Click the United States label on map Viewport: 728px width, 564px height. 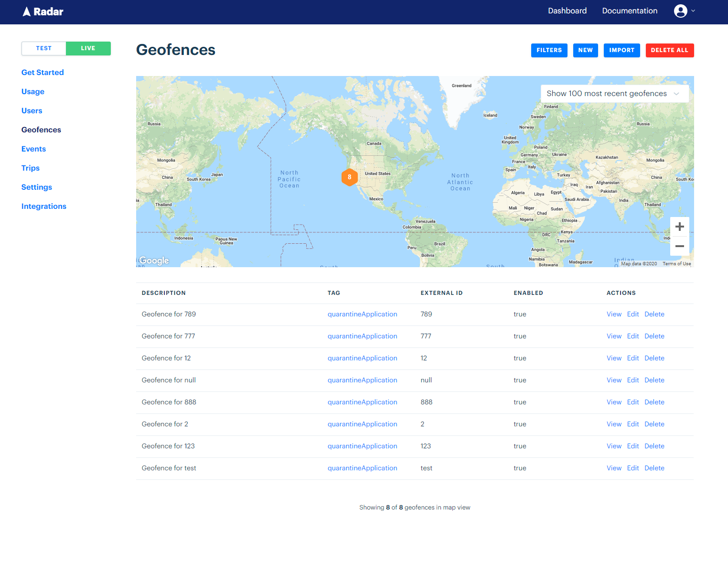[378, 174]
